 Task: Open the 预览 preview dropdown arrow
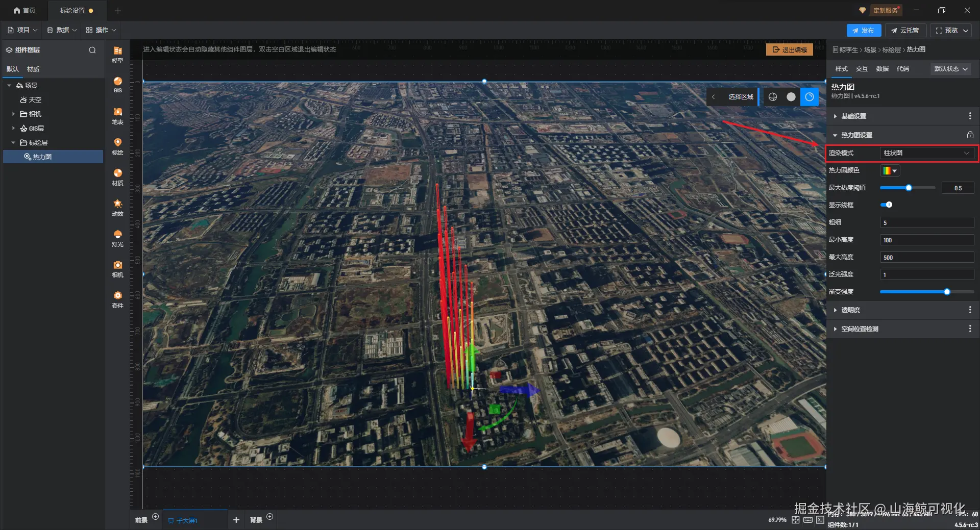[966, 31]
